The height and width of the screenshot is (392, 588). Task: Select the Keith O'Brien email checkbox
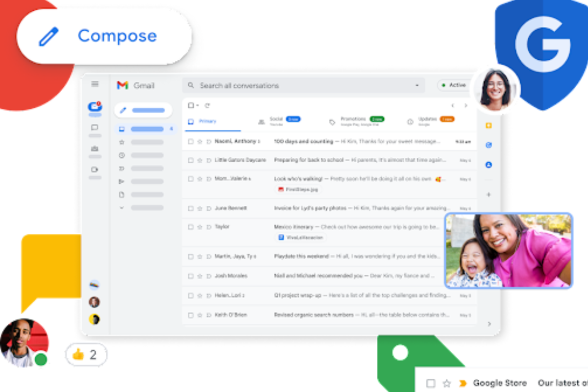tap(191, 315)
